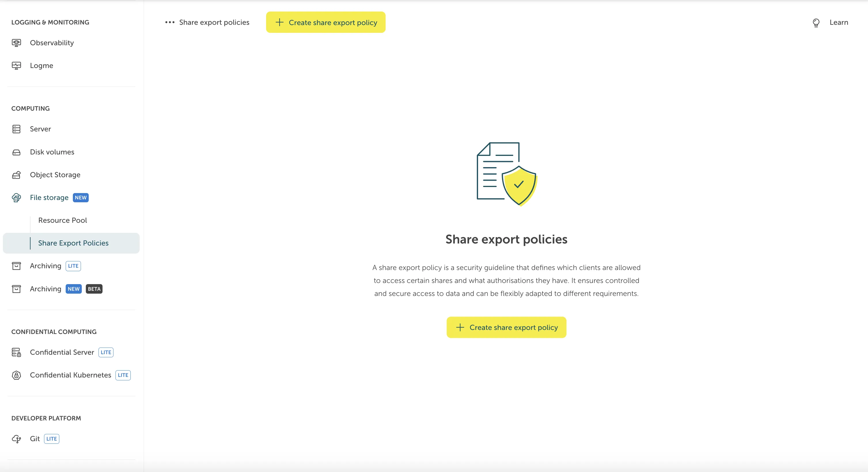Open Resource Pool submenu item
This screenshot has width=868, height=472.
tap(63, 220)
